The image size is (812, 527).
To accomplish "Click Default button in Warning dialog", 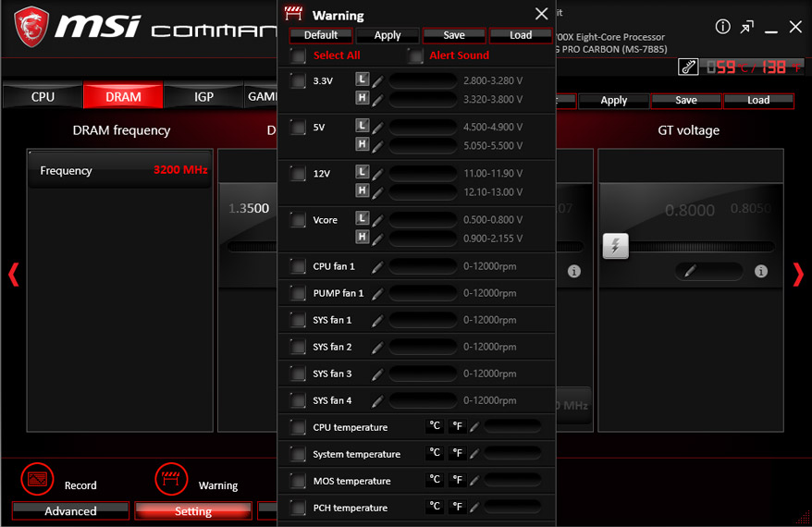I will pos(321,35).
